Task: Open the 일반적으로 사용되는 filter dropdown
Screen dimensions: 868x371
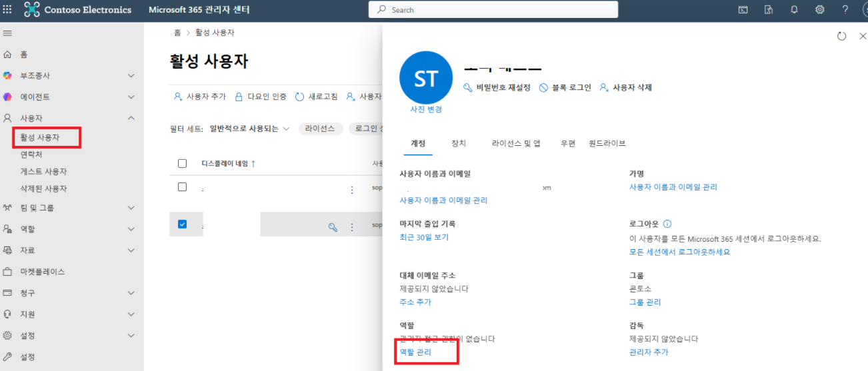Action: pyautogui.click(x=250, y=129)
